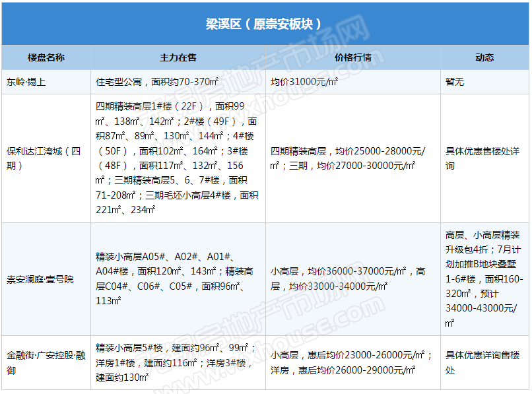Click the 暂无 status cell
Image resolution: width=532 pixels, height=394 pixels.
pos(455,82)
